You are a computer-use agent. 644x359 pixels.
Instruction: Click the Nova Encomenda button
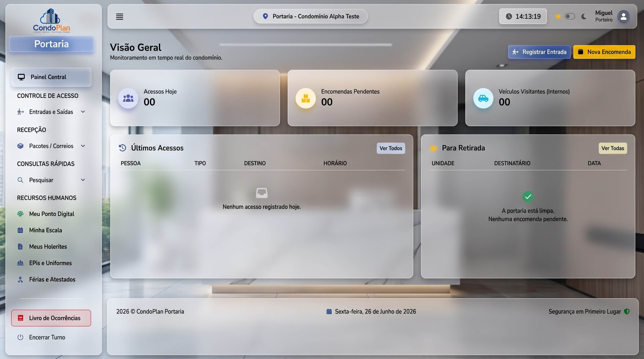[x=604, y=52]
